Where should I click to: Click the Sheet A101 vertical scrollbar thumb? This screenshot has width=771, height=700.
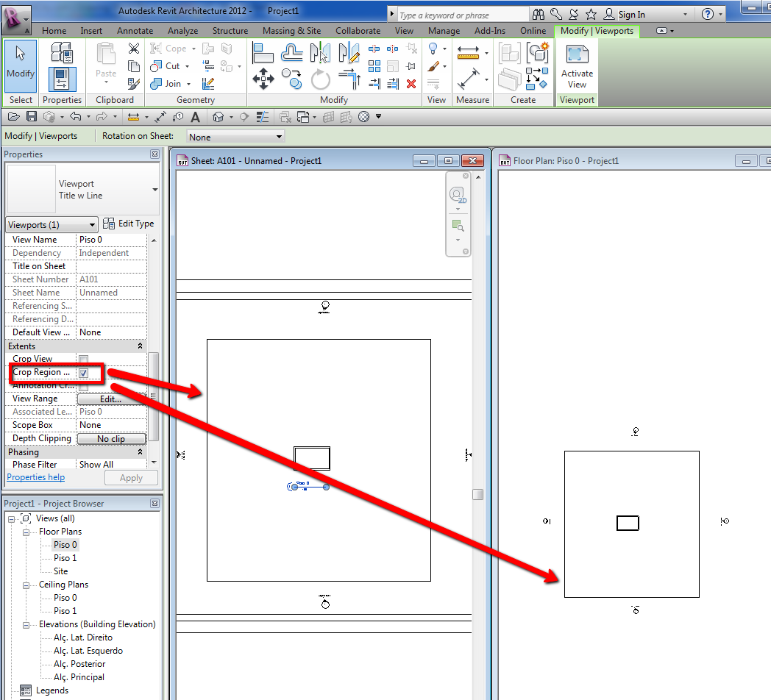click(x=477, y=494)
